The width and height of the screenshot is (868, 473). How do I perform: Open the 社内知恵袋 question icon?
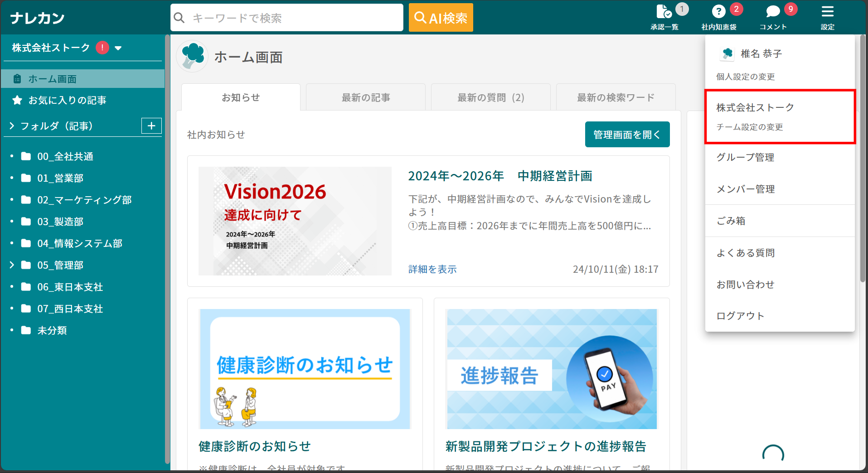coord(718,12)
